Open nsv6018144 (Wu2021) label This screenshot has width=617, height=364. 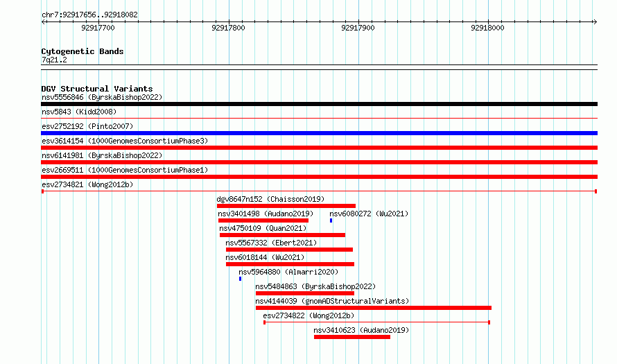265,257
